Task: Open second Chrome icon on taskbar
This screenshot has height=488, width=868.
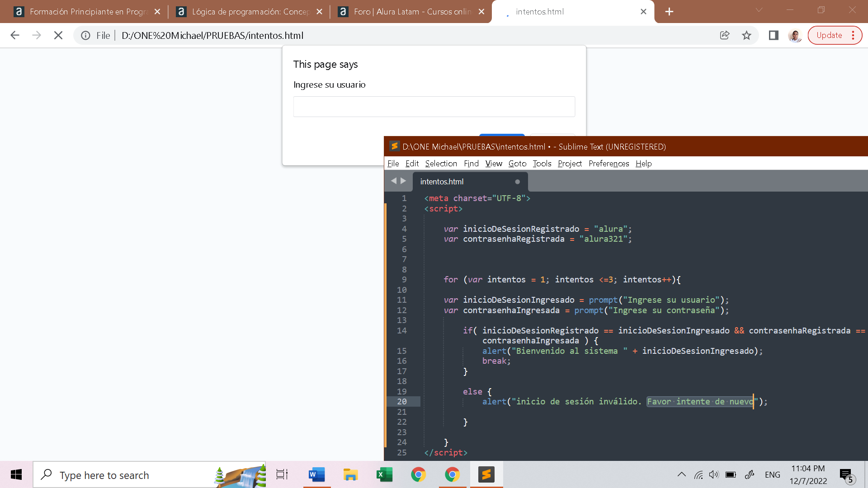Action: pyautogui.click(x=452, y=474)
